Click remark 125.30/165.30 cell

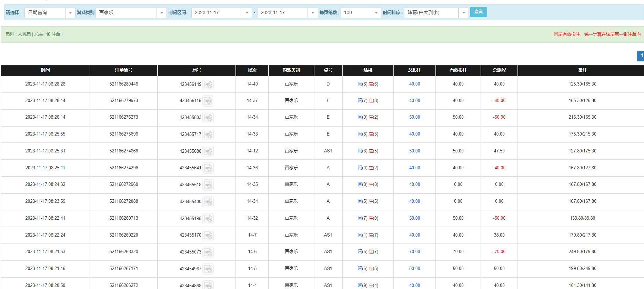582,84
